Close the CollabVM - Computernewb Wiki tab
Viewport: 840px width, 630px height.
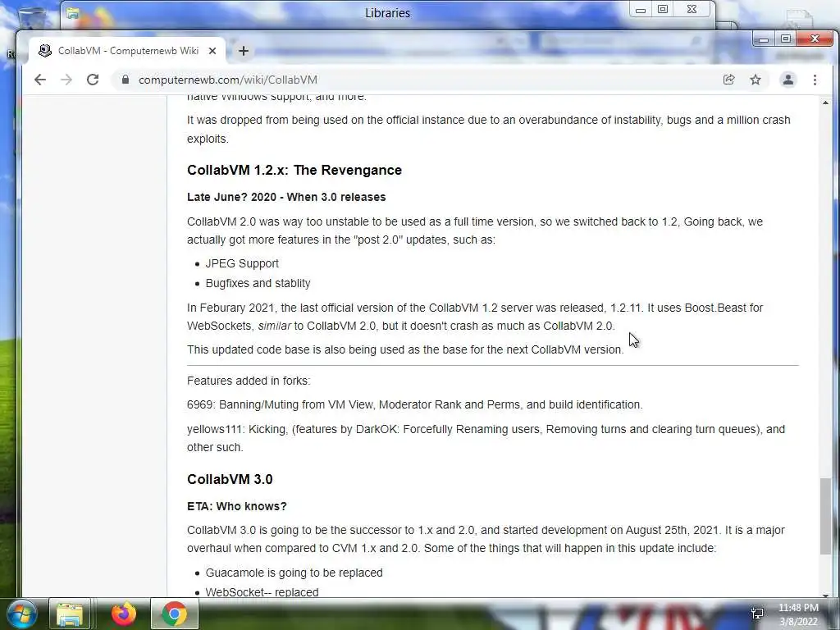click(212, 51)
